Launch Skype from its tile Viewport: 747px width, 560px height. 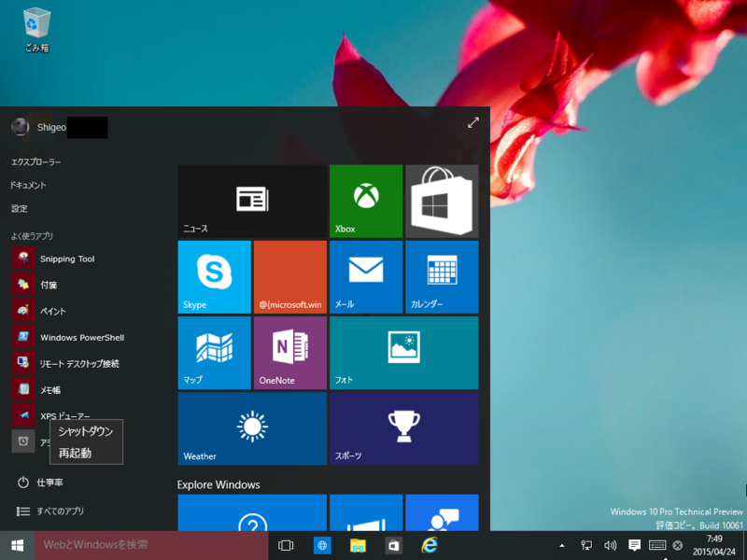coord(214,276)
